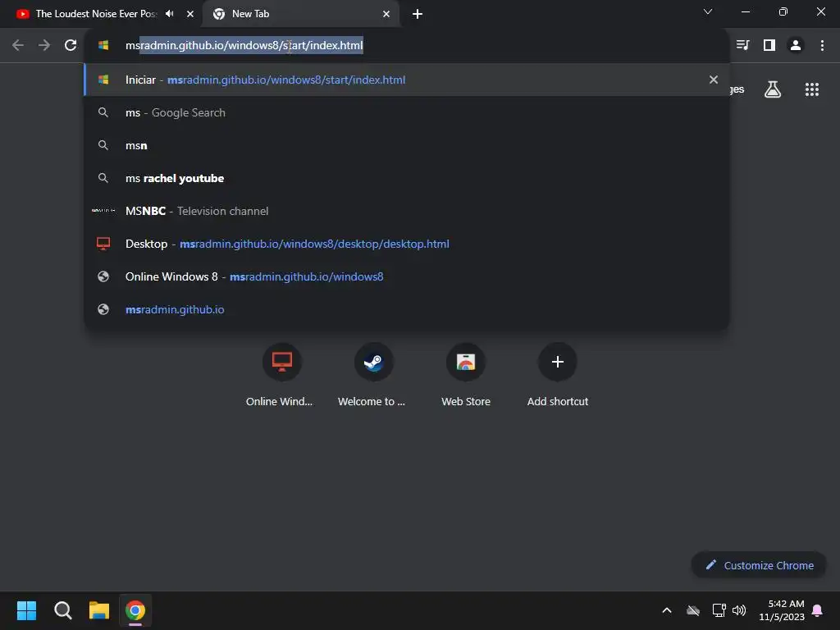The image size is (840, 630).
Task: Open Online Windows 8 suggestion
Action: [407, 276]
